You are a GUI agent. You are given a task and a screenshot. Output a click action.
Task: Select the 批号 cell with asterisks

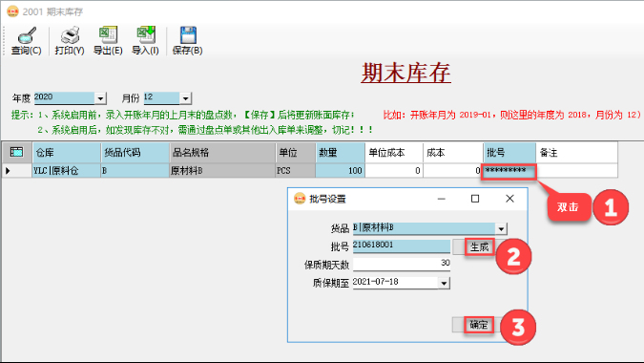click(x=509, y=171)
